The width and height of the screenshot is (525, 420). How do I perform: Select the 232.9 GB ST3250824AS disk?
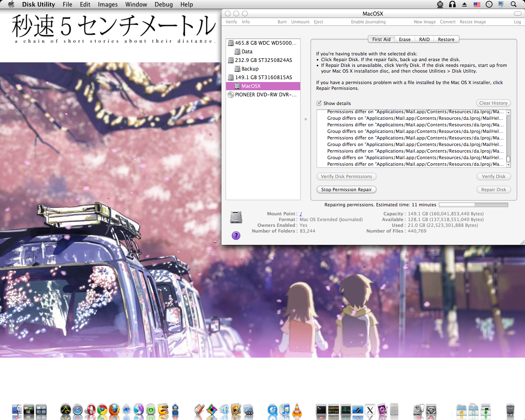[x=263, y=60]
